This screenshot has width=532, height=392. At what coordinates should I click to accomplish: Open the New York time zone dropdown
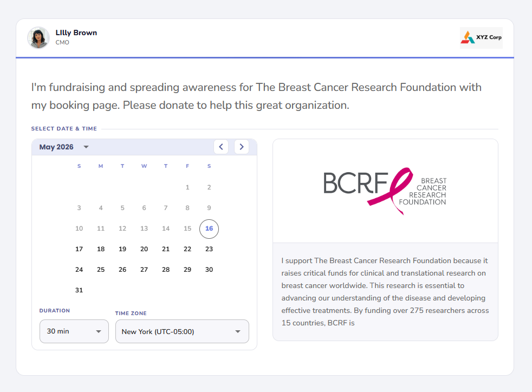point(182,331)
